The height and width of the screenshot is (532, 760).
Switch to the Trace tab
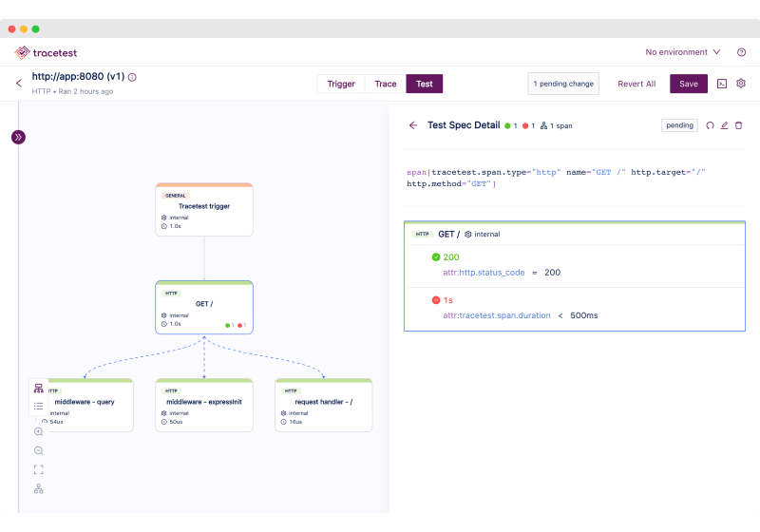386,84
